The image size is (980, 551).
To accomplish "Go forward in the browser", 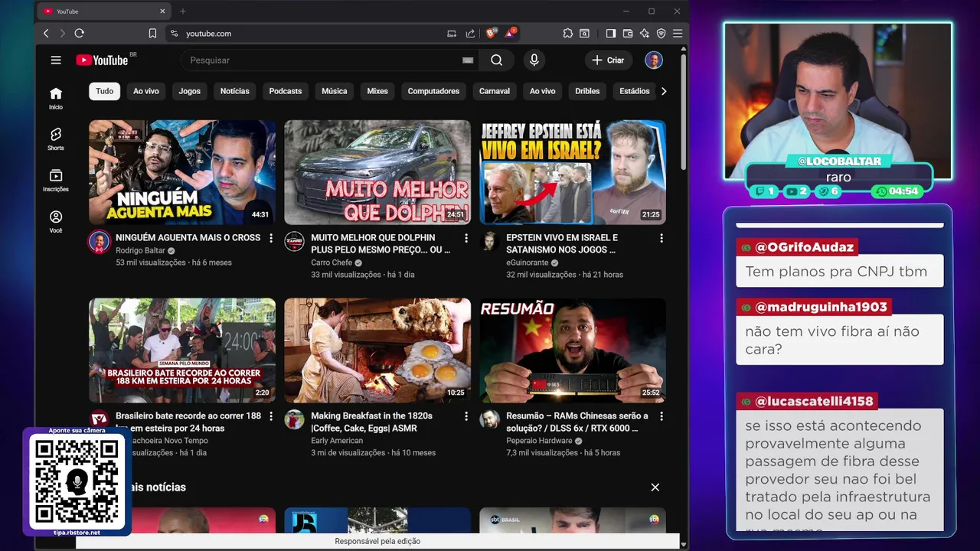I will (x=62, y=34).
